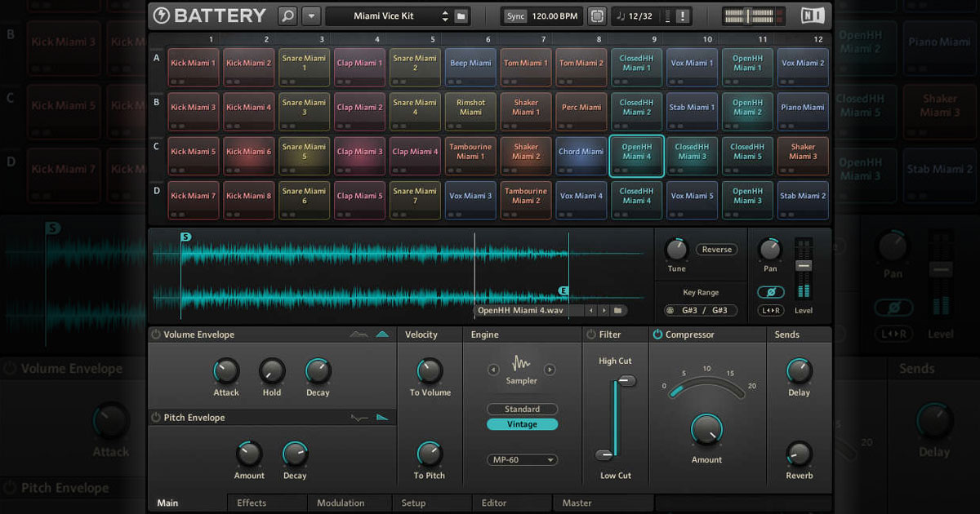Viewport: 980px width, 514px height.
Task: Open the Modulation tab
Action: 341,503
